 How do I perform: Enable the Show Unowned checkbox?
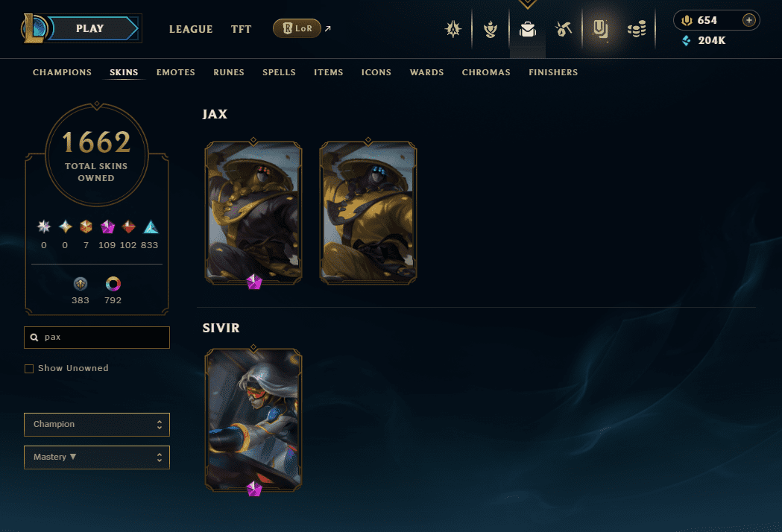29,369
